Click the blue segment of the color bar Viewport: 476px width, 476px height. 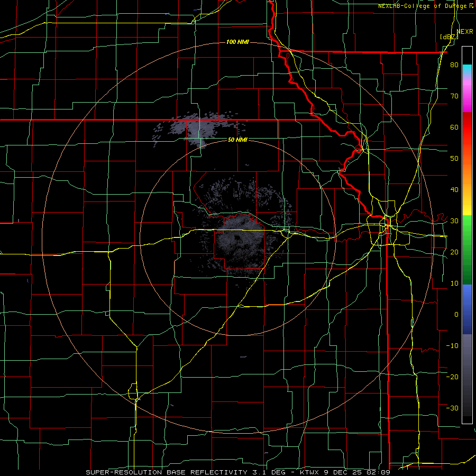[467, 308]
